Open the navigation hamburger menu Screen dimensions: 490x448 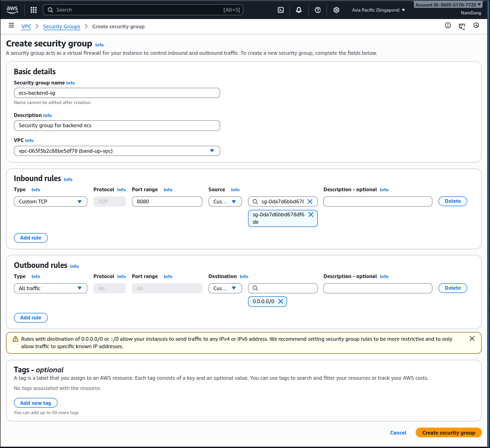tap(11, 26)
